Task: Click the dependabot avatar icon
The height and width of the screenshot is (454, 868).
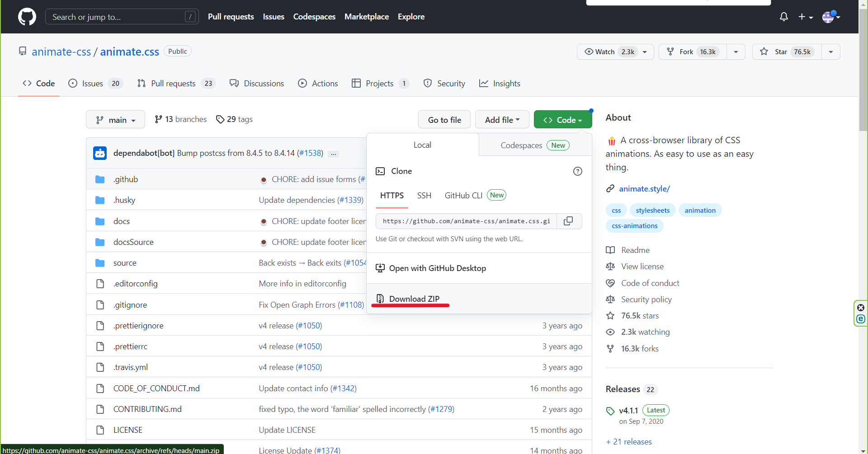Action: click(x=100, y=153)
